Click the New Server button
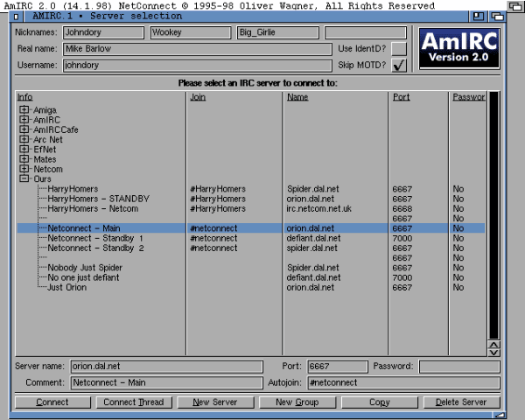Screen dimensions: 525x420 [215, 402]
